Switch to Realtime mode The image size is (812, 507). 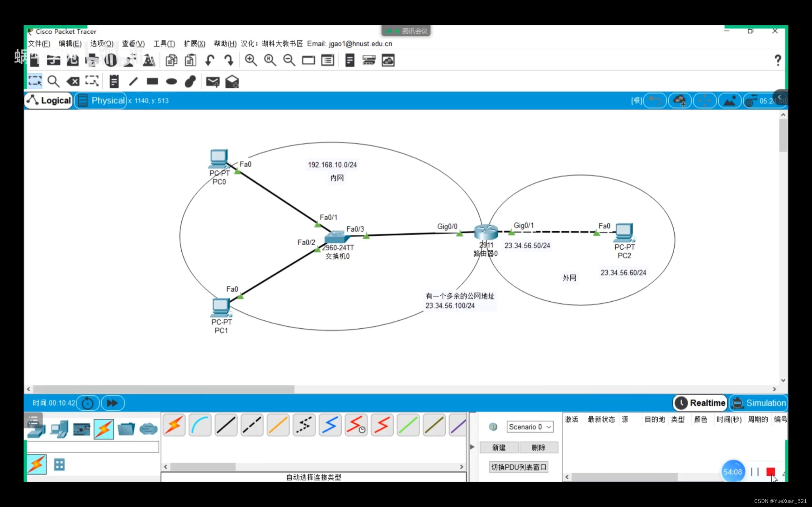[x=700, y=403]
